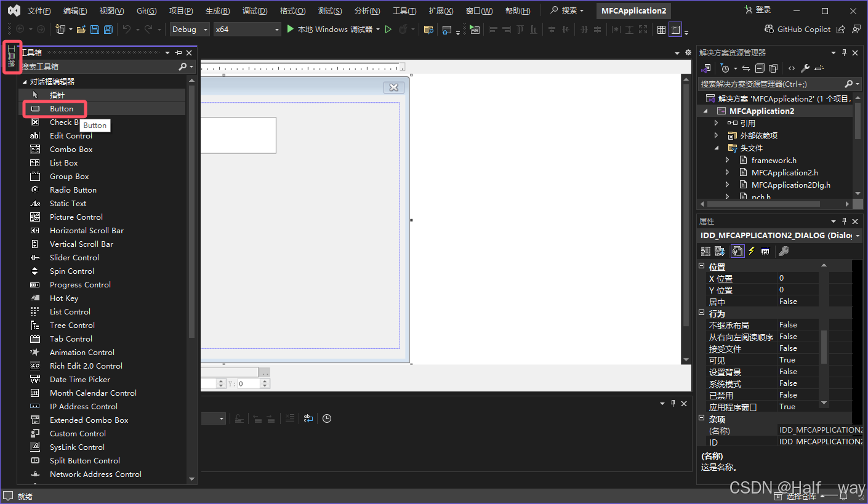
Task: Open the events lightning icon in Properties
Action: pyautogui.click(x=752, y=251)
